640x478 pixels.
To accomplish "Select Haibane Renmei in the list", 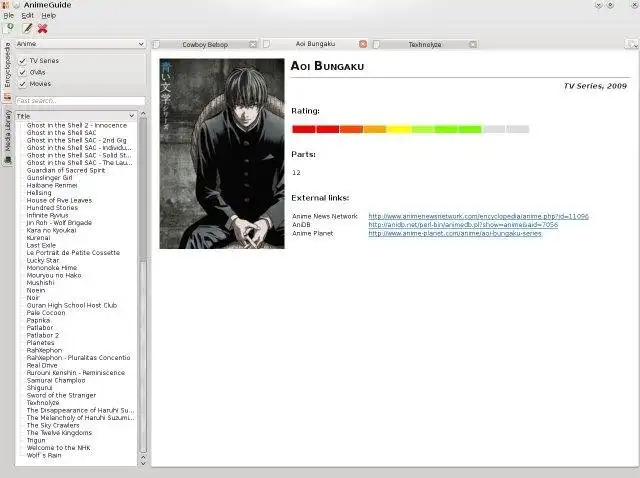I will pos(52,185).
